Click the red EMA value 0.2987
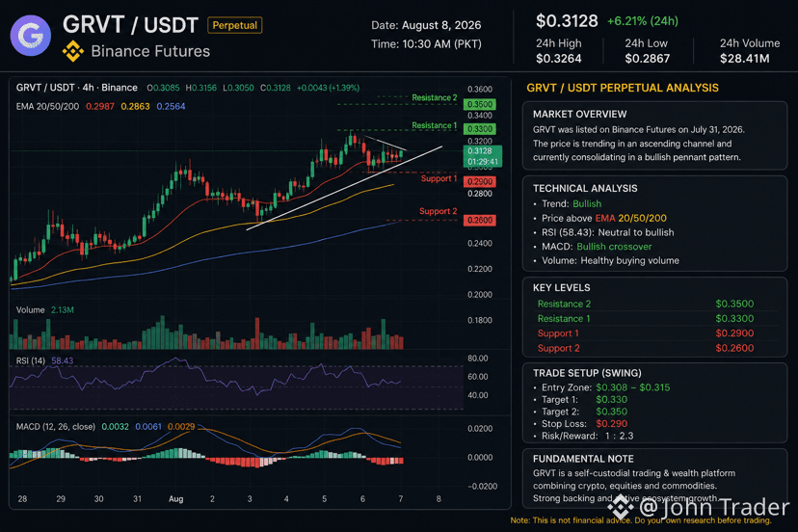798x532 pixels. tap(100, 106)
